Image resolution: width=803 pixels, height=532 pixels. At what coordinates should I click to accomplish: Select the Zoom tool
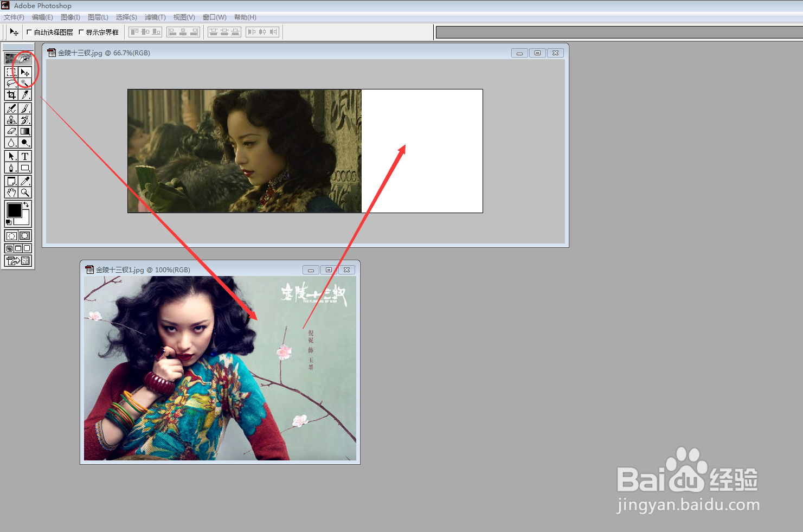(x=25, y=193)
